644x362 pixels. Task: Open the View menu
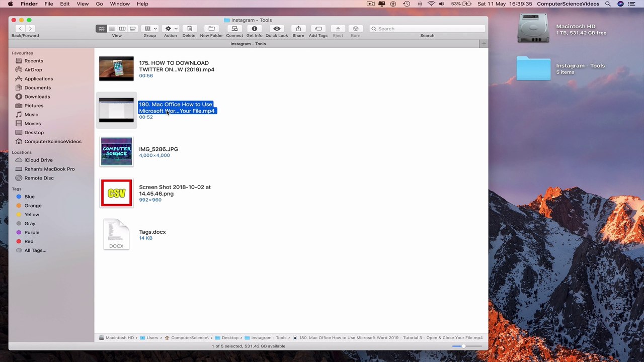[x=83, y=4]
